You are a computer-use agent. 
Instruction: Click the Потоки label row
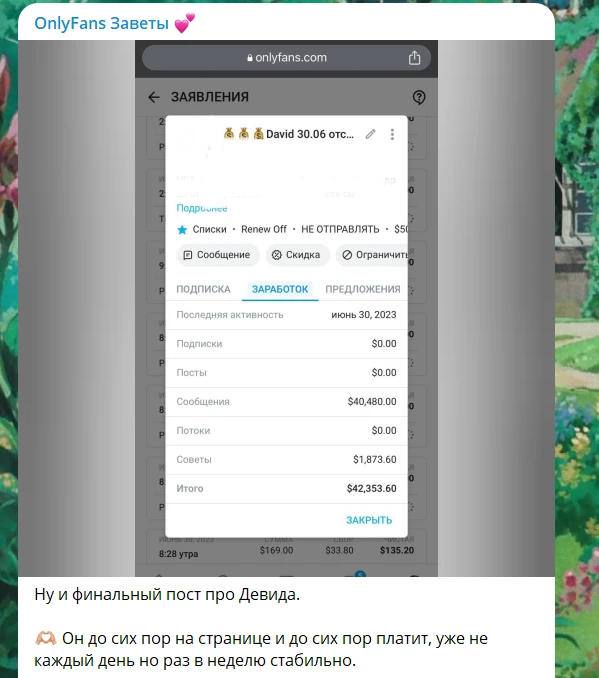286,431
